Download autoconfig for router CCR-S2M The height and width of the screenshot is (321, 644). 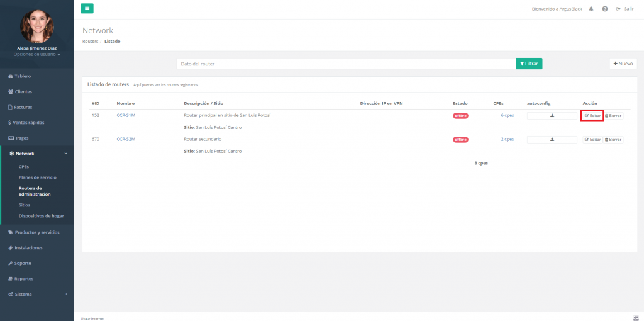tap(552, 140)
